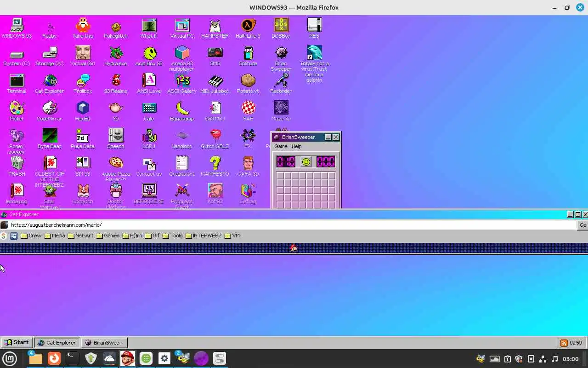The height and width of the screenshot is (368, 588).
Task: Open the TRASH bin icon
Action: tap(17, 167)
